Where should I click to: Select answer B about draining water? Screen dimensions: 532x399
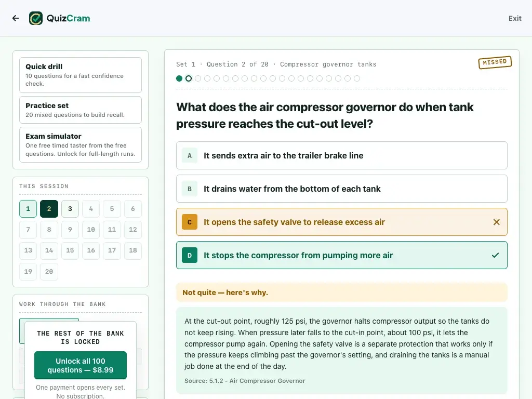click(x=342, y=189)
